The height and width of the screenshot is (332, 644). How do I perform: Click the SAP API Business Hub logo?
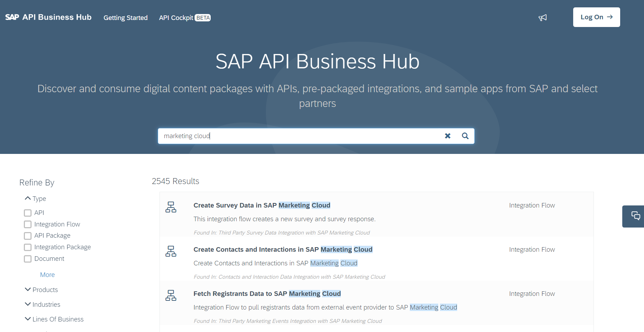48,17
